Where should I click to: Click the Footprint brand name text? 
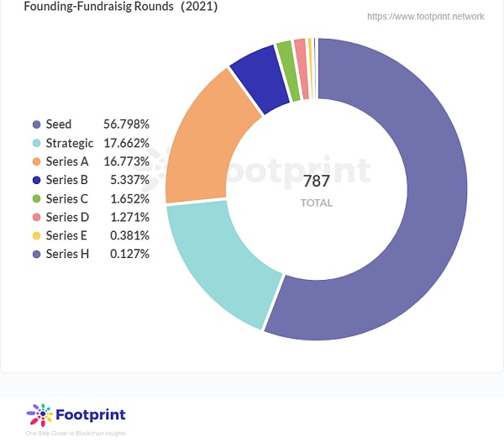90,415
